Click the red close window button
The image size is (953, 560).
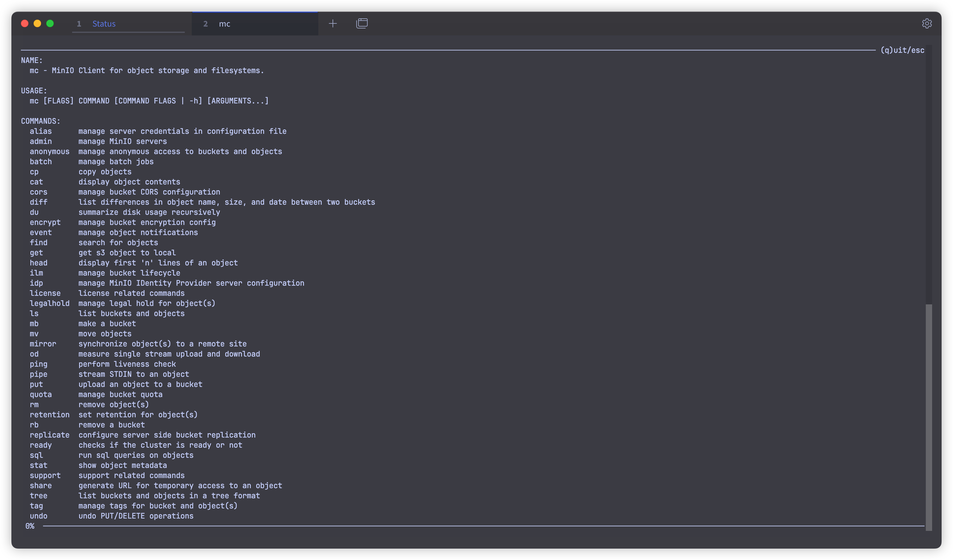coord(25,23)
